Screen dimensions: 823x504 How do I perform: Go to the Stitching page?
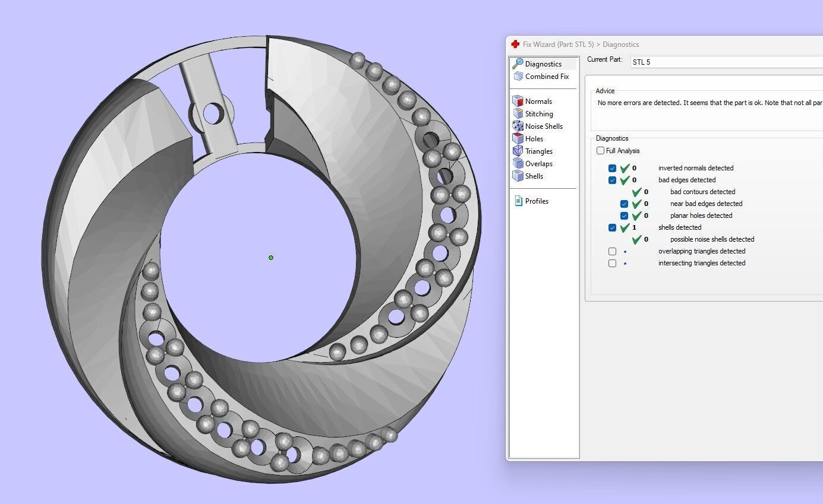[x=533, y=113]
